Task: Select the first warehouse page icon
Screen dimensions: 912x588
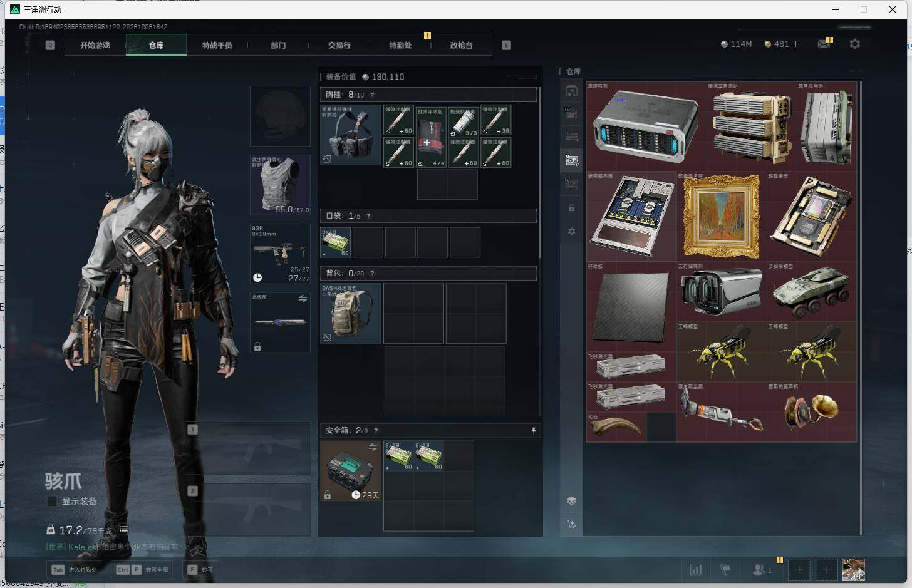Action: (571, 91)
